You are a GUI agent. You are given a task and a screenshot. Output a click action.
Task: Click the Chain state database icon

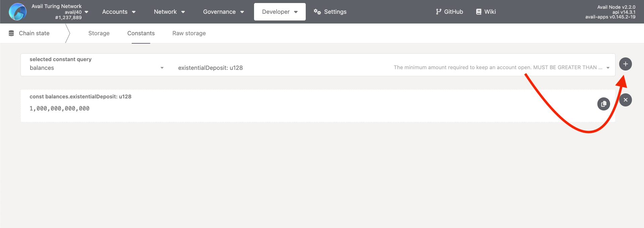point(11,33)
